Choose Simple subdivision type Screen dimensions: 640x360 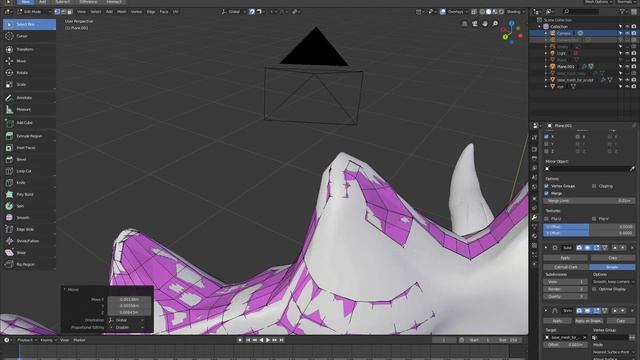tap(612, 267)
